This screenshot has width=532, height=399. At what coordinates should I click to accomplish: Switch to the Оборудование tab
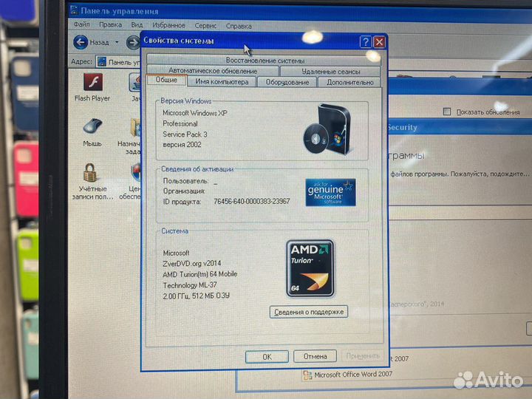[287, 82]
